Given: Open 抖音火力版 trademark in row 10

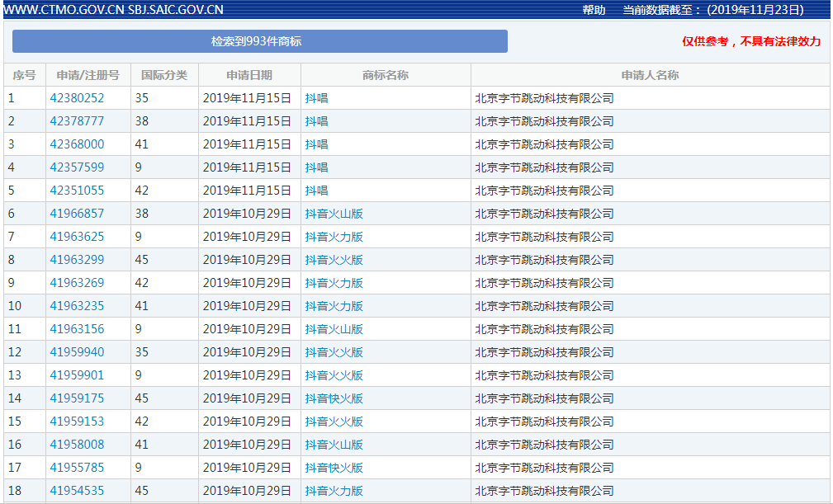Looking at the screenshot, I should 334,306.
